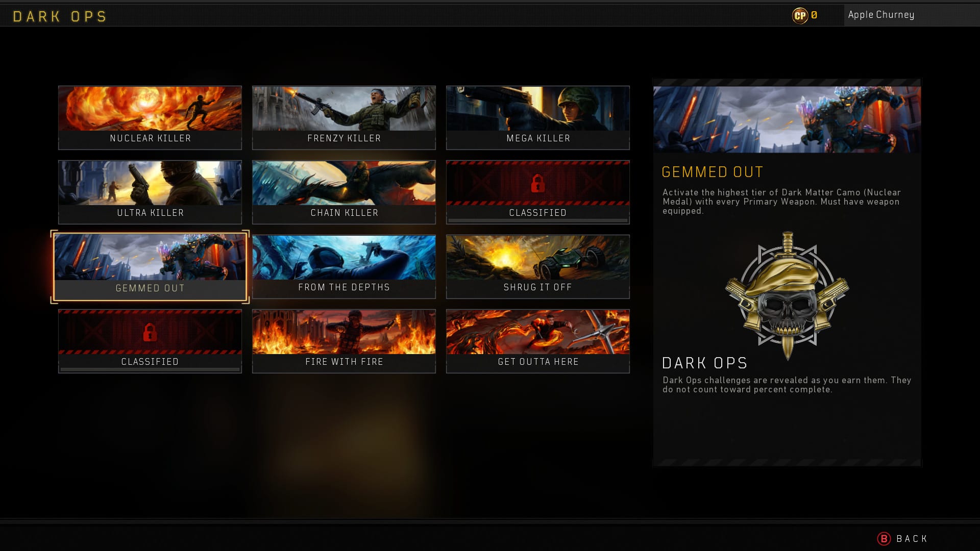The image size is (980, 551).
Task: Click the NUCLEAR KILLER label text
Action: point(150,138)
